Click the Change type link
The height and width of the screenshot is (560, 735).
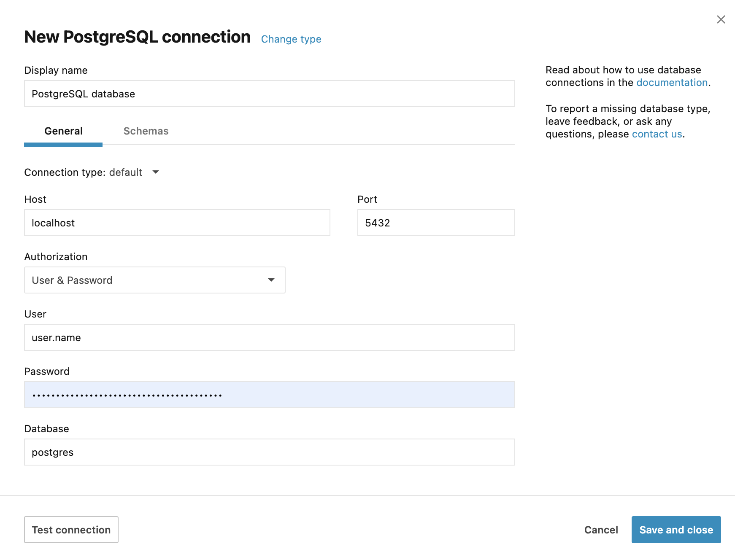coord(291,39)
